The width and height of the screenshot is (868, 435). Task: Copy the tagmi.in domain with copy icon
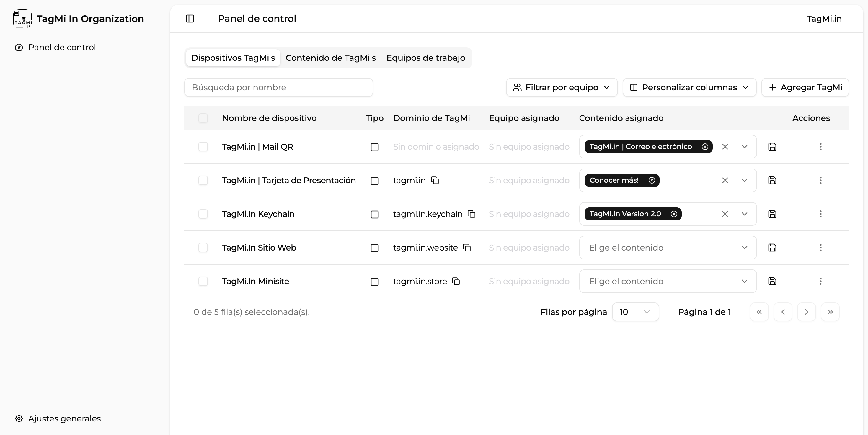click(x=435, y=181)
